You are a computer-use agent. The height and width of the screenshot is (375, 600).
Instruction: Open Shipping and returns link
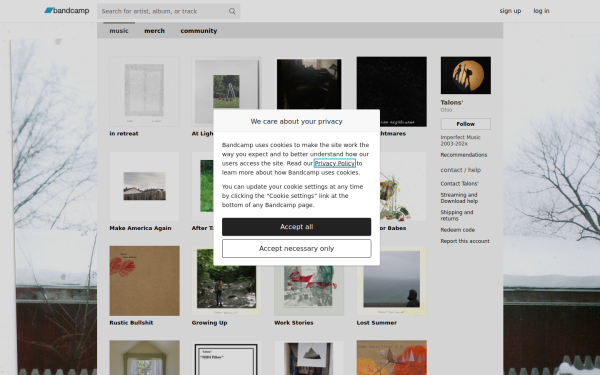457,215
